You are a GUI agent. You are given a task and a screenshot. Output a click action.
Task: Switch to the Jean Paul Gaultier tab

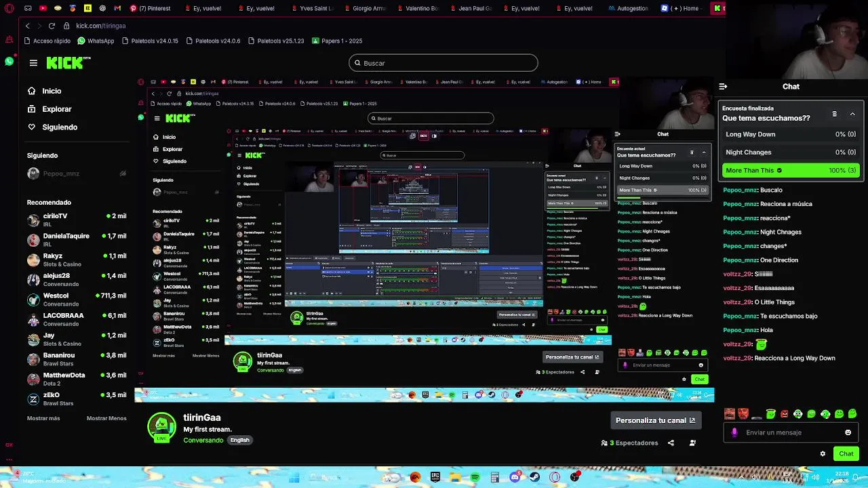click(472, 8)
